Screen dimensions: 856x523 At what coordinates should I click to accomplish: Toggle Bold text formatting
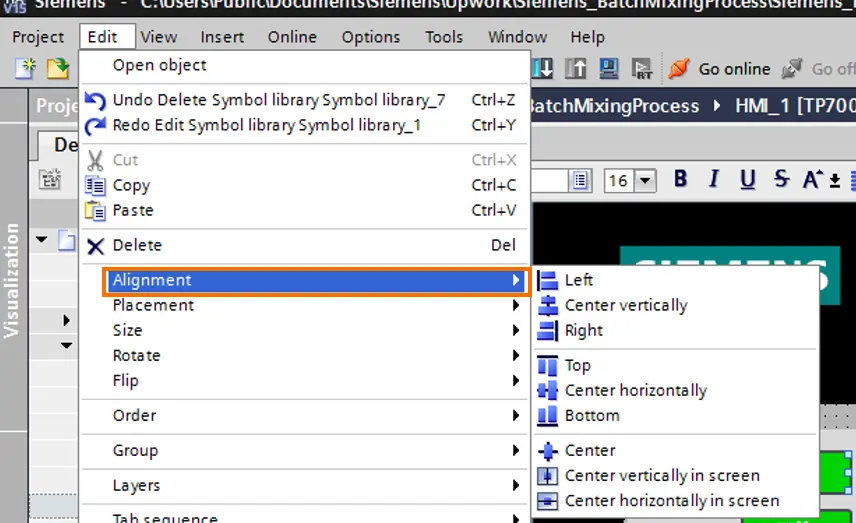coord(680,179)
